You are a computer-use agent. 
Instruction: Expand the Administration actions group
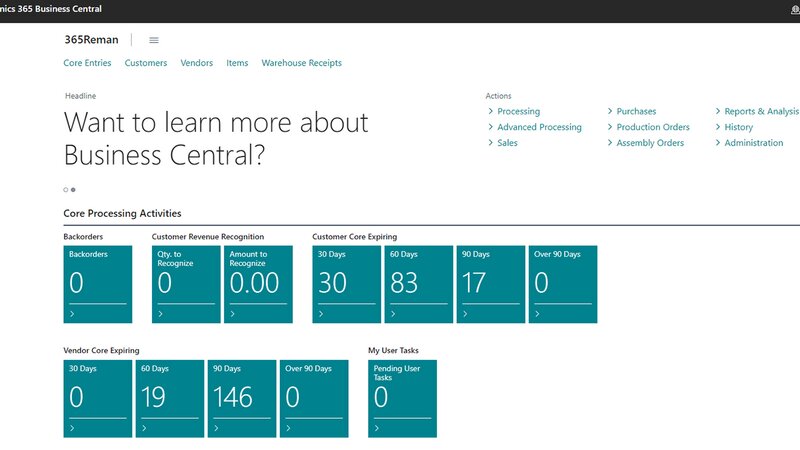pos(749,143)
